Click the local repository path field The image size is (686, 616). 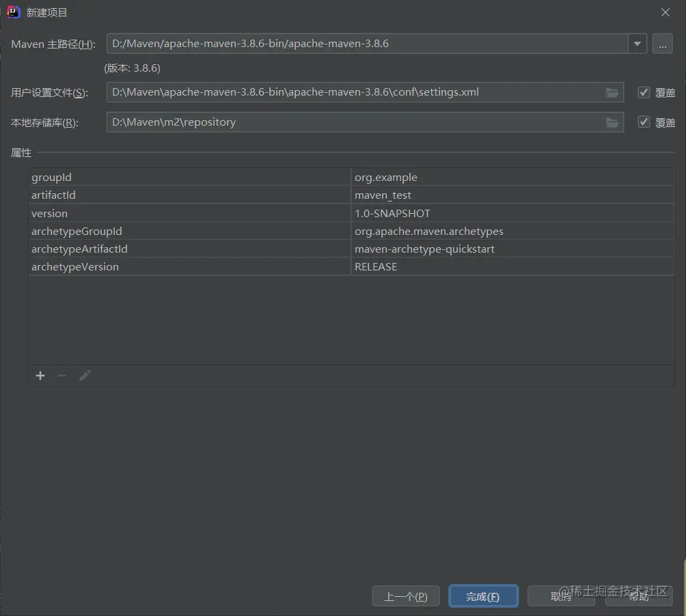[365, 122]
